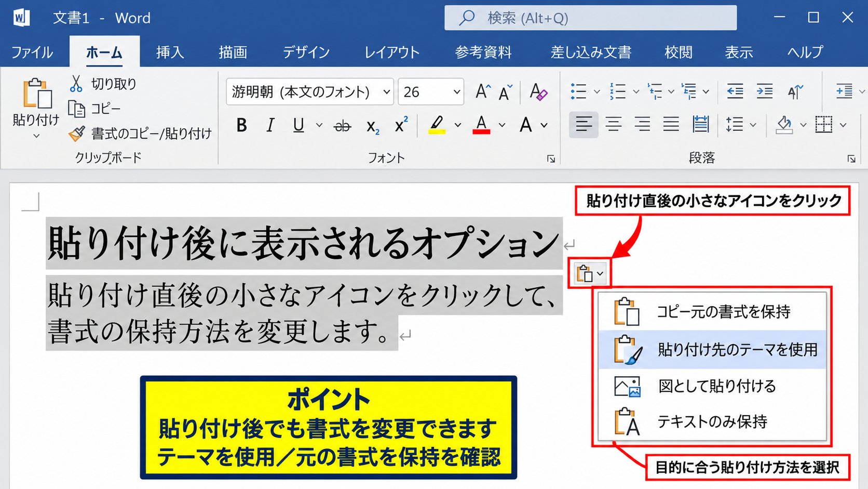Clear all formatting with the eraser A icon
Screen dimensions: 868x489
coord(538,92)
